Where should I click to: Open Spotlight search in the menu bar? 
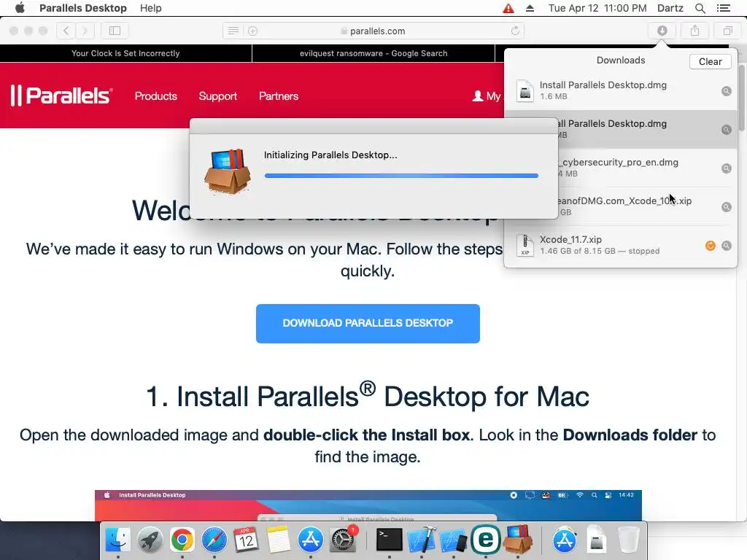click(x=700, y=8)
